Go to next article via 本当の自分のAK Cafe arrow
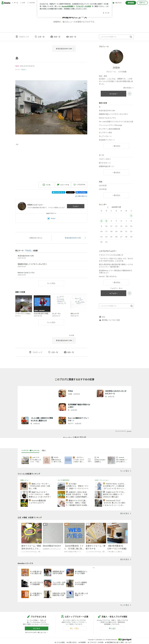 [x=75, y=238]
